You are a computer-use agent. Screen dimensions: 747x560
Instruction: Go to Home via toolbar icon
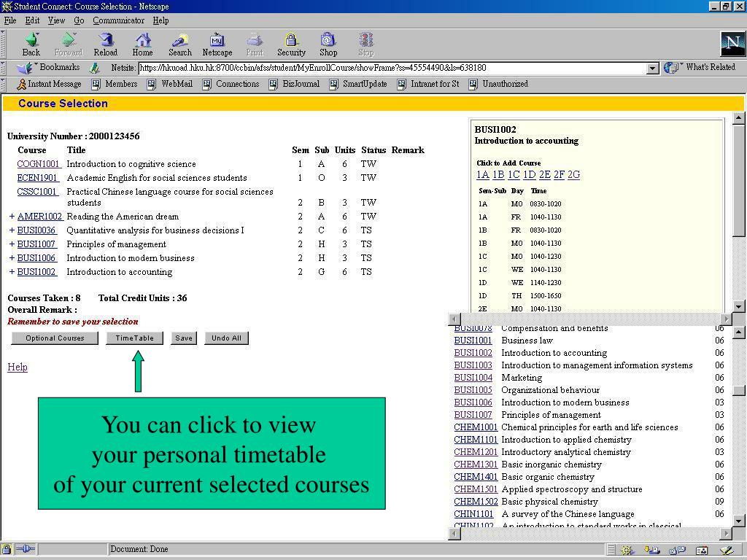point(142,40)
